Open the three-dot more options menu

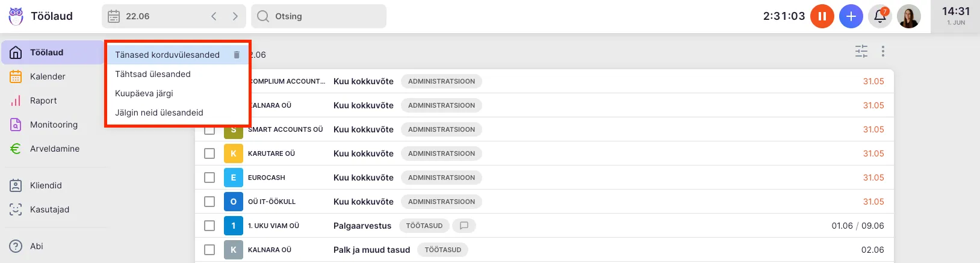pos(883,51)
